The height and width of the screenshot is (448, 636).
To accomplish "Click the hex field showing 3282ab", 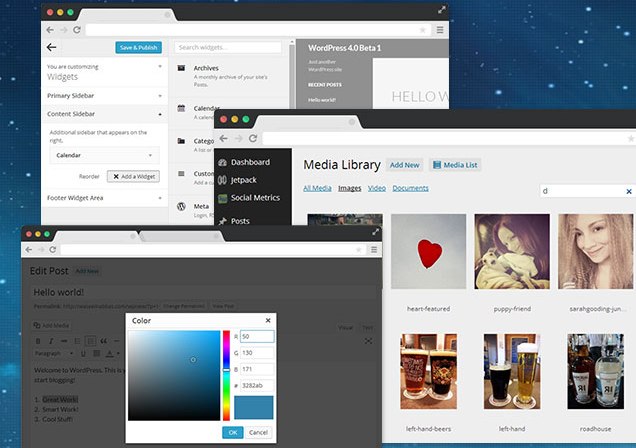I will 257,386.
